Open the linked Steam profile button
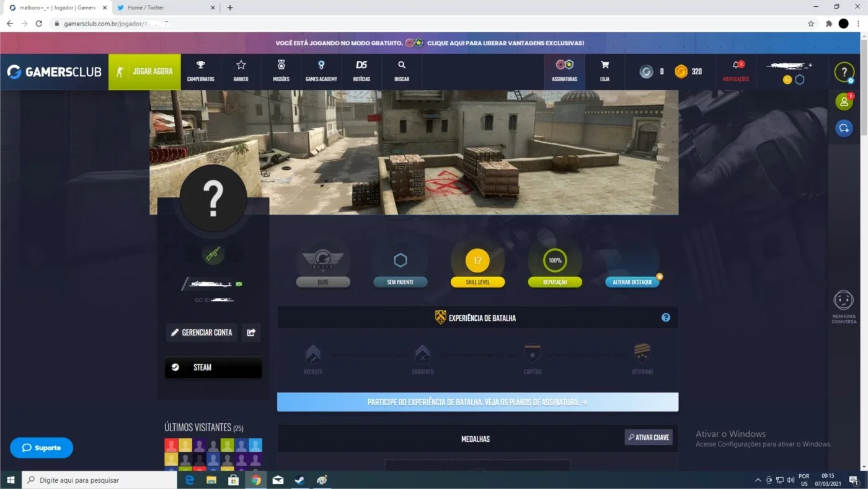868x489 pixels. (213, 367)
